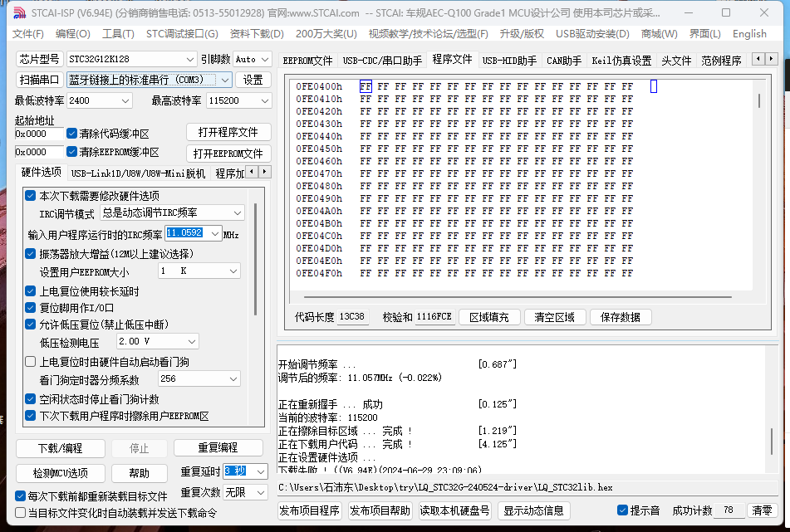Open the 文件(F) menu
Viewport: 790px width, 532px height.
tap(27, 34)
